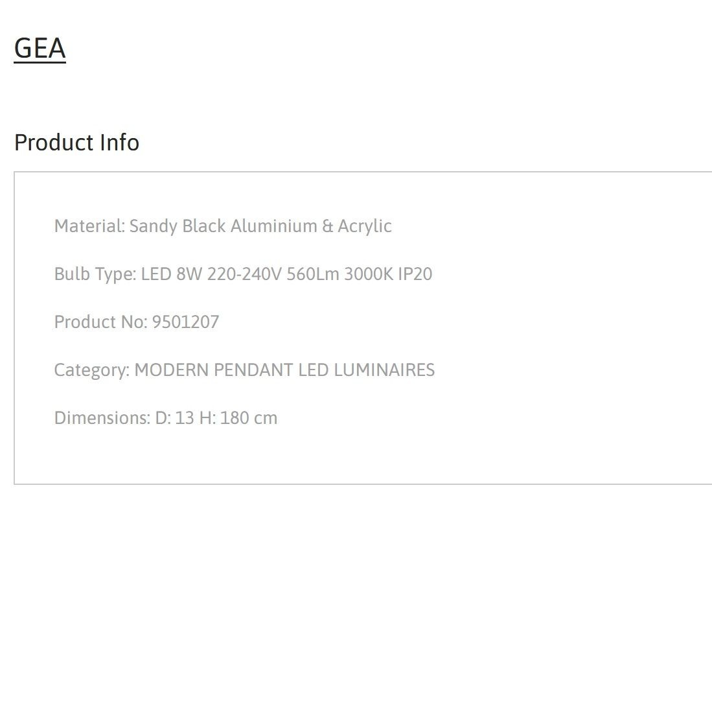Click Category: MODERN PENDANT LED LUMINAIRES text
712x728 pixels.
point(244,371)
